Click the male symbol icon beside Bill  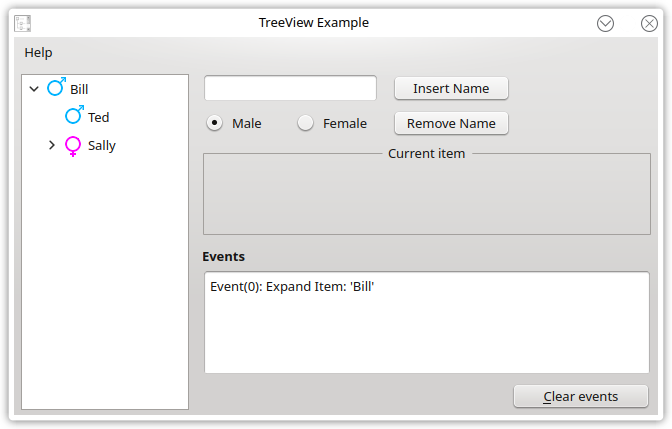pyautogui.click(x=57, y=87)
